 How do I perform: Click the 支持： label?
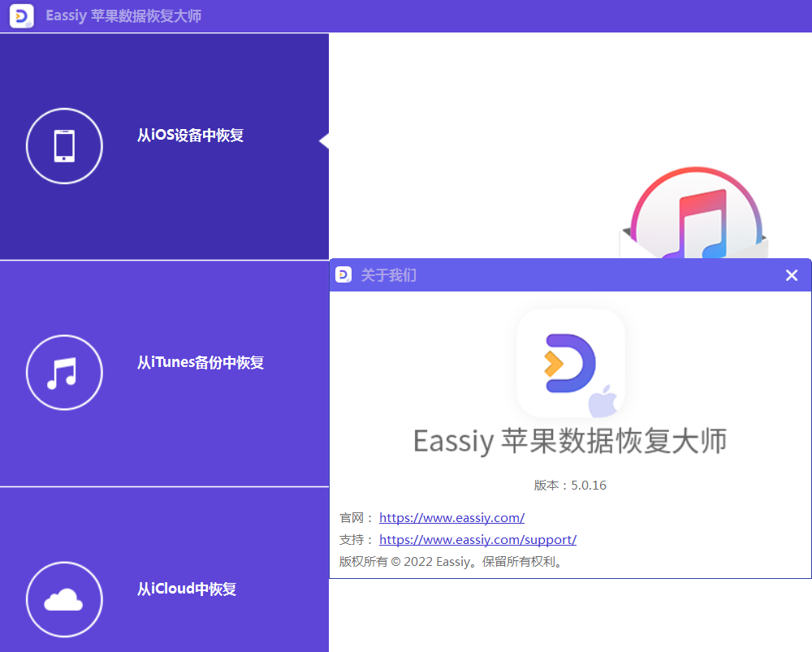356,540
